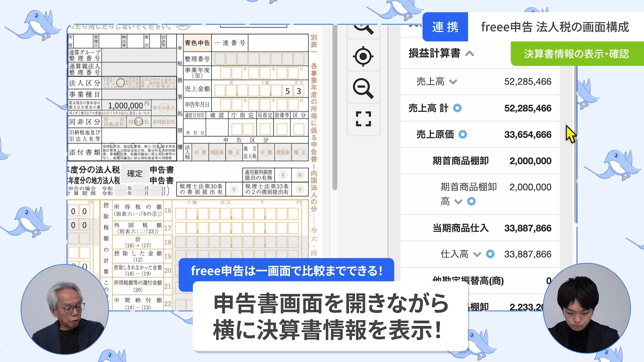Click the 2,000,000 value in 期首商品棚卸高 row

point(530,187)
